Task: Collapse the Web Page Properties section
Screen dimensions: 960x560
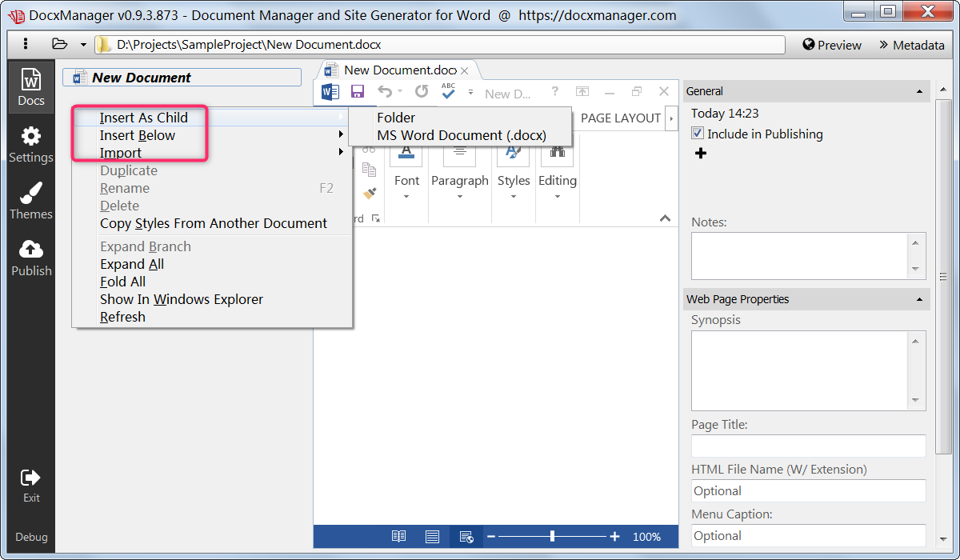Action: pyautogui.click(x=918, y=299)
